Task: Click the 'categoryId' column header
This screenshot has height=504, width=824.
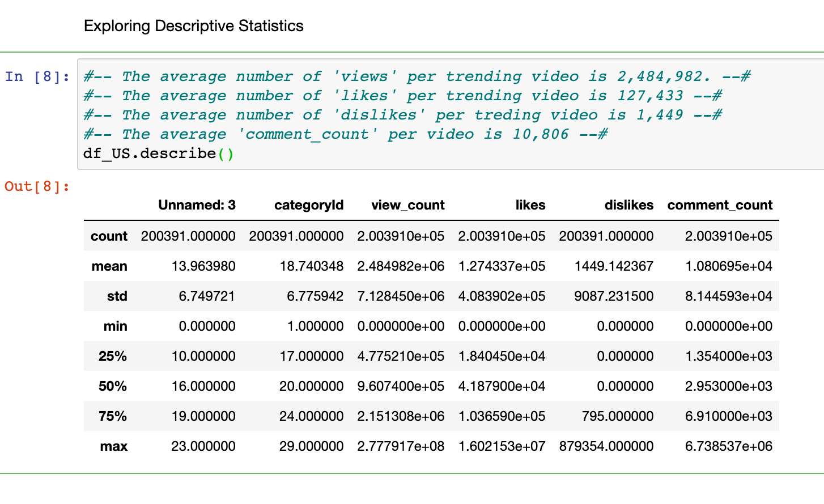Action: pyautogui.click(x=308, y=205)
